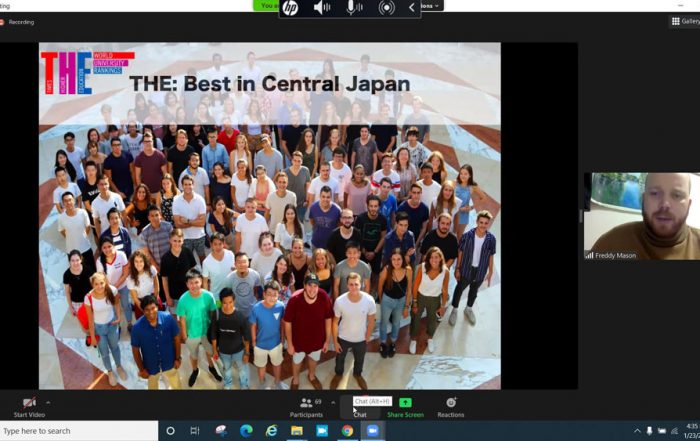Switch to Gallery view
Screen dimensions: 700x441
(x=686, y=21)
